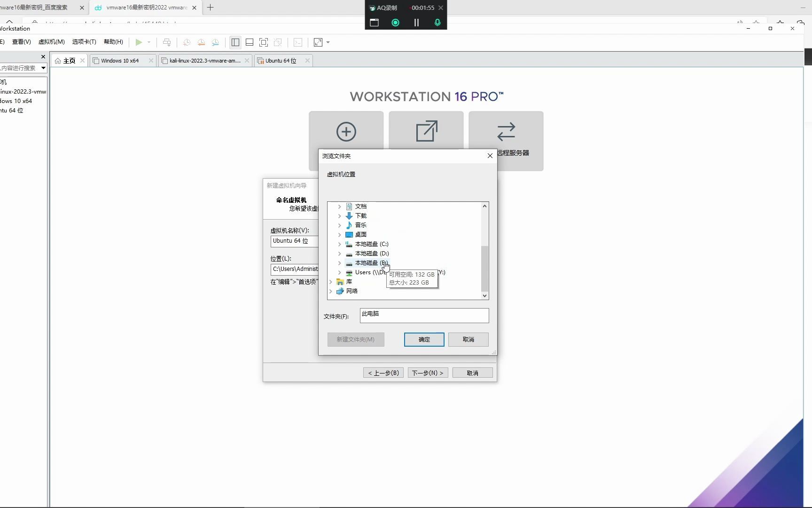Open the 虚拟机(M) menu
This screenshot has height=508, width=812.
point(51,42)
